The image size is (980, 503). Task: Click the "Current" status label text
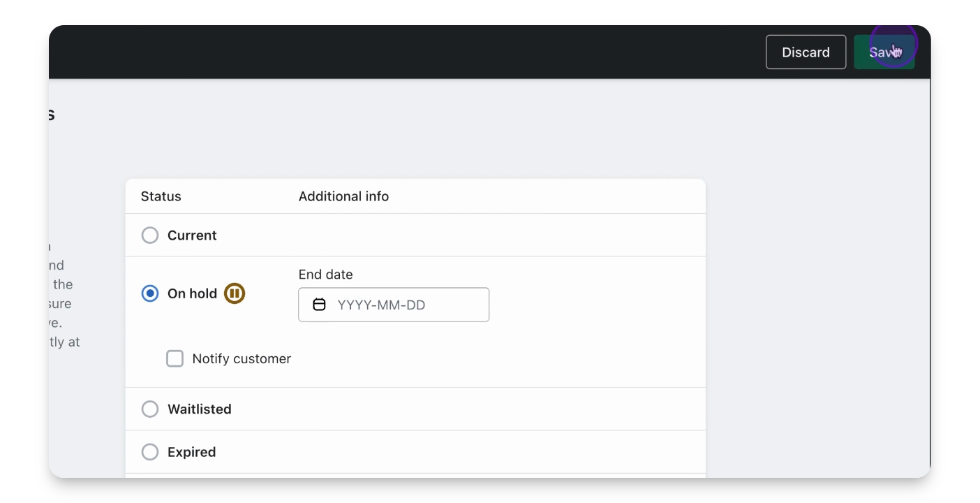(x=192, y=235)
